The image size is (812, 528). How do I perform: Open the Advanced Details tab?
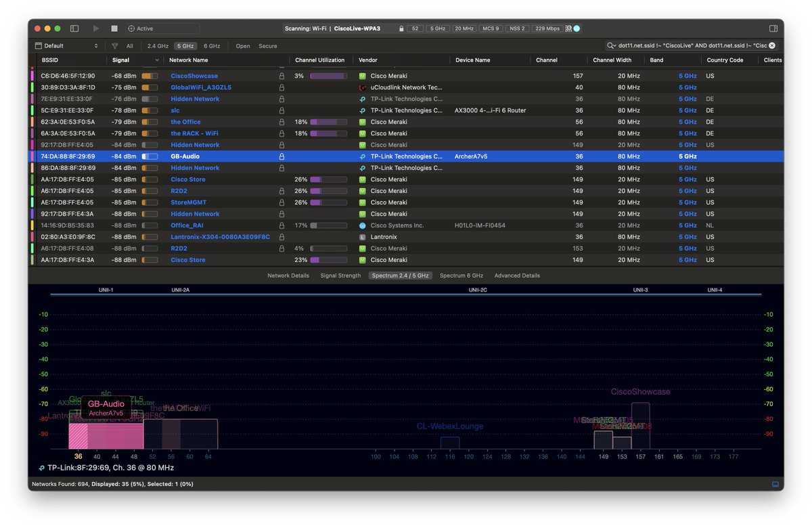click(517, 276)
